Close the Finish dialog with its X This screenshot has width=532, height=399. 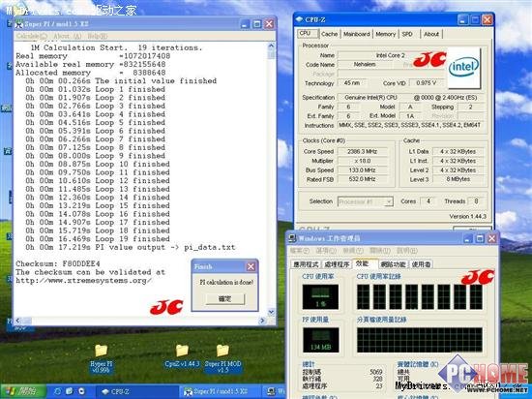pos(251,266)
